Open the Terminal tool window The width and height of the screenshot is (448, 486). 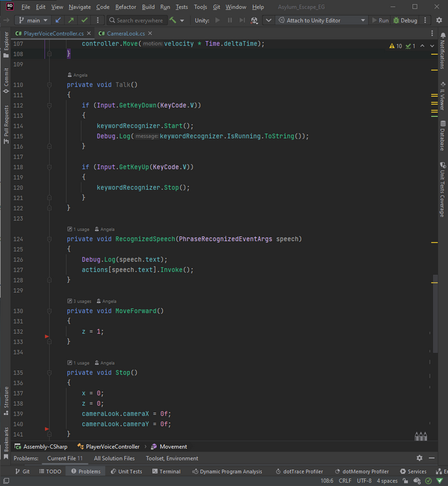point(166,472)
